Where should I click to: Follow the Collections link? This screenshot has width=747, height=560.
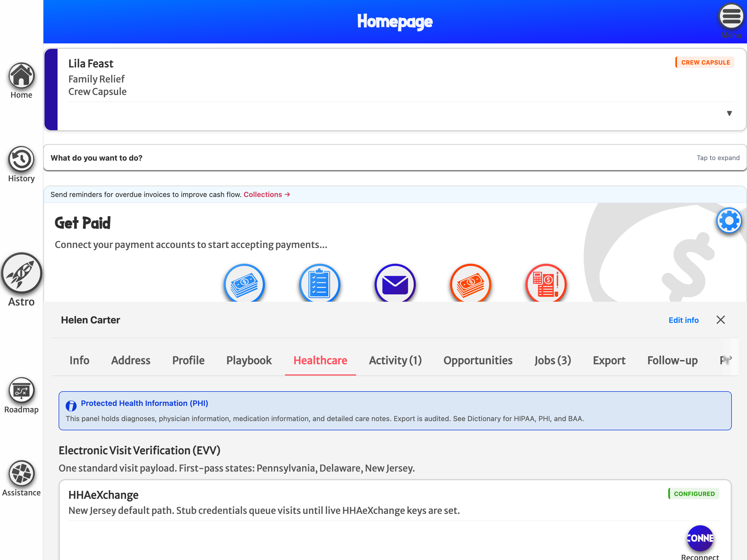267,195
